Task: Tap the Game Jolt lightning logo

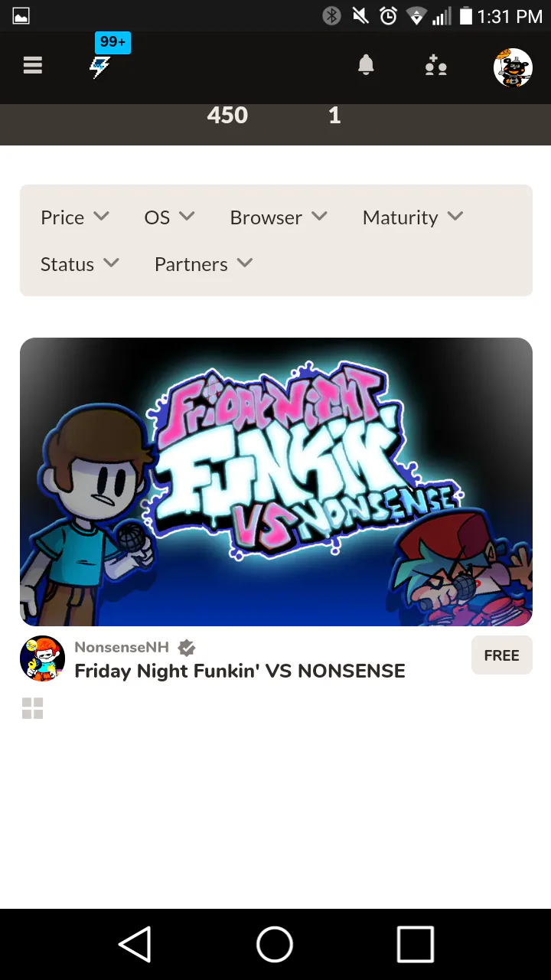Action: (x=100, y=67)
